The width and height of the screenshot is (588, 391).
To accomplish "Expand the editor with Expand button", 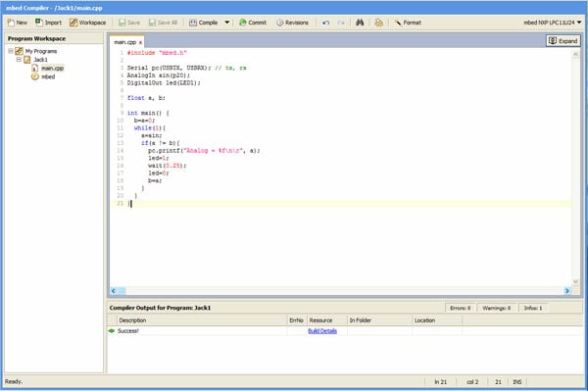I will tap(563, 41).
